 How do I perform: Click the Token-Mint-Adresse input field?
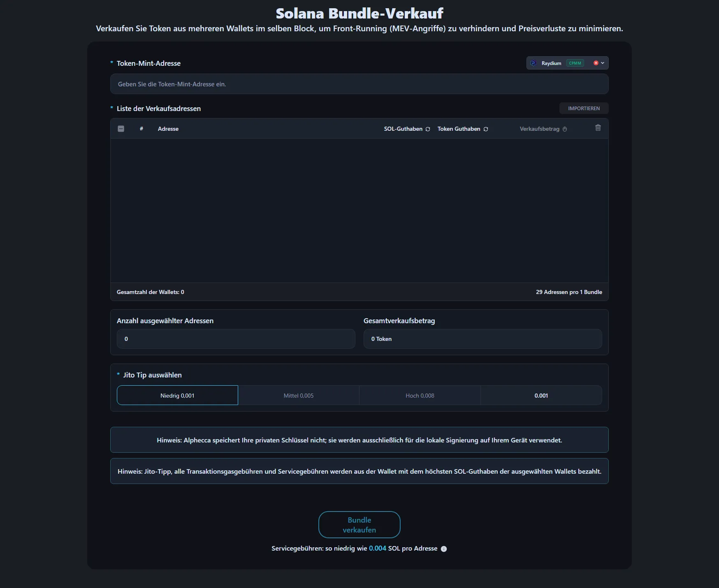click(x=359, y=84)
